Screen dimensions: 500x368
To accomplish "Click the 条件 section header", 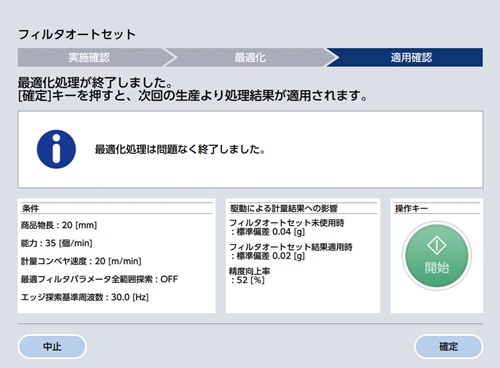I will click(x=30, y=209).
